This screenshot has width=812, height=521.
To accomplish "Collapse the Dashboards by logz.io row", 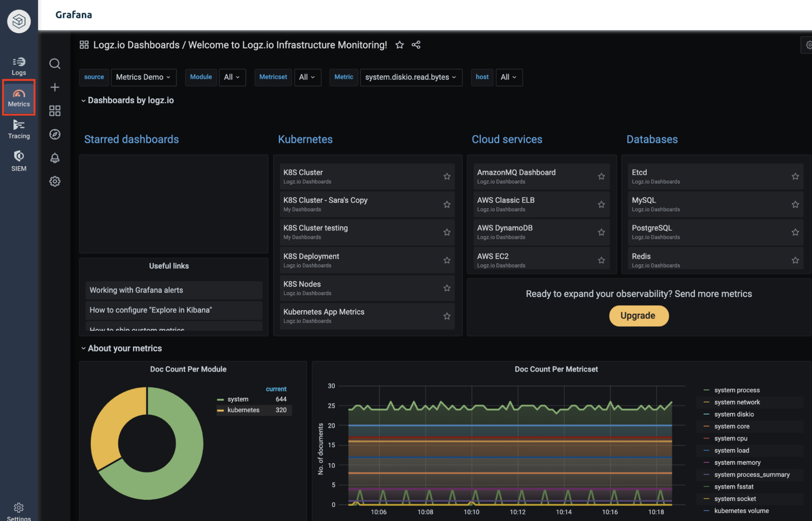I will [x=127, y=100].
